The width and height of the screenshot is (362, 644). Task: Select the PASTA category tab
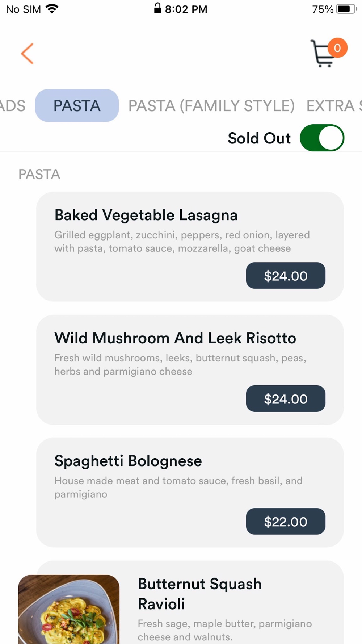coord(77,105)
